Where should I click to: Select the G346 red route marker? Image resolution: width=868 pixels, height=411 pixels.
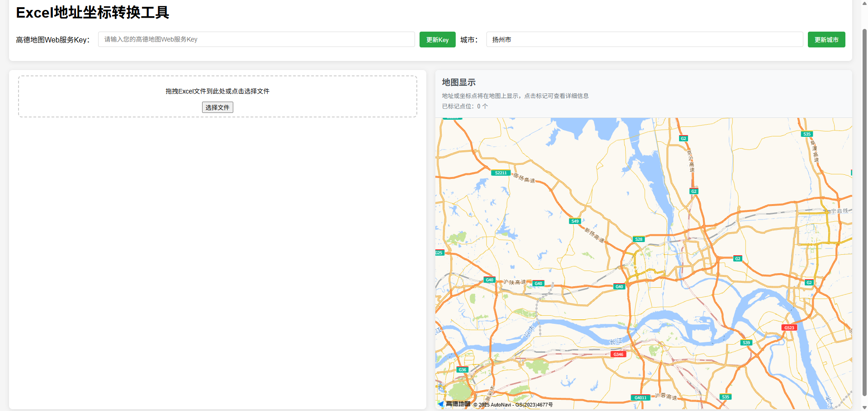(x=618, y=354)
